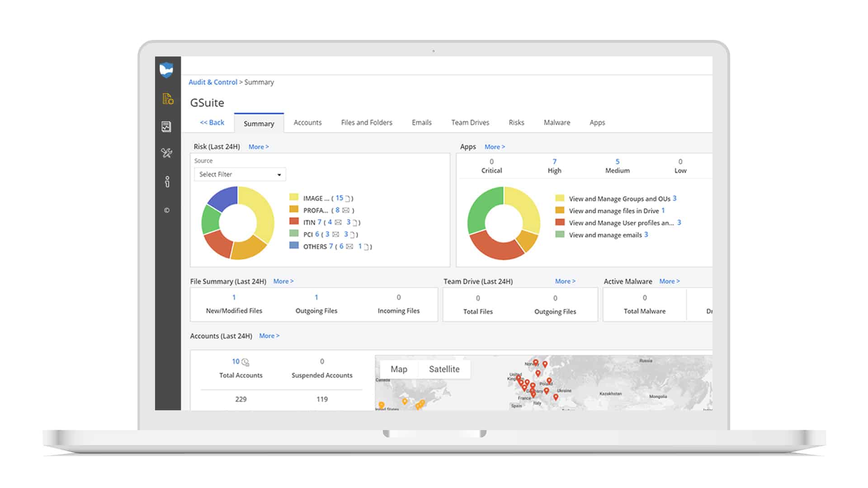Follow the Audit & Control breadcrumb link
The image size is (868, 488).
212,82
